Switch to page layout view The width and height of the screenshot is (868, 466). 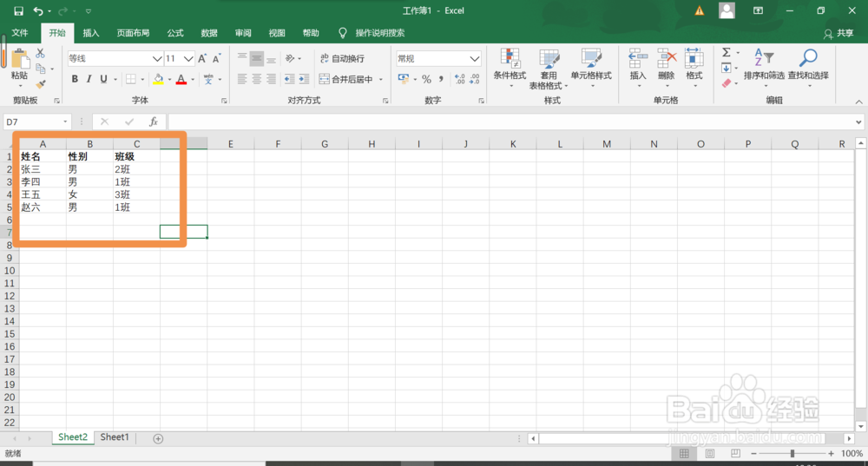click(x=710, y=453)
